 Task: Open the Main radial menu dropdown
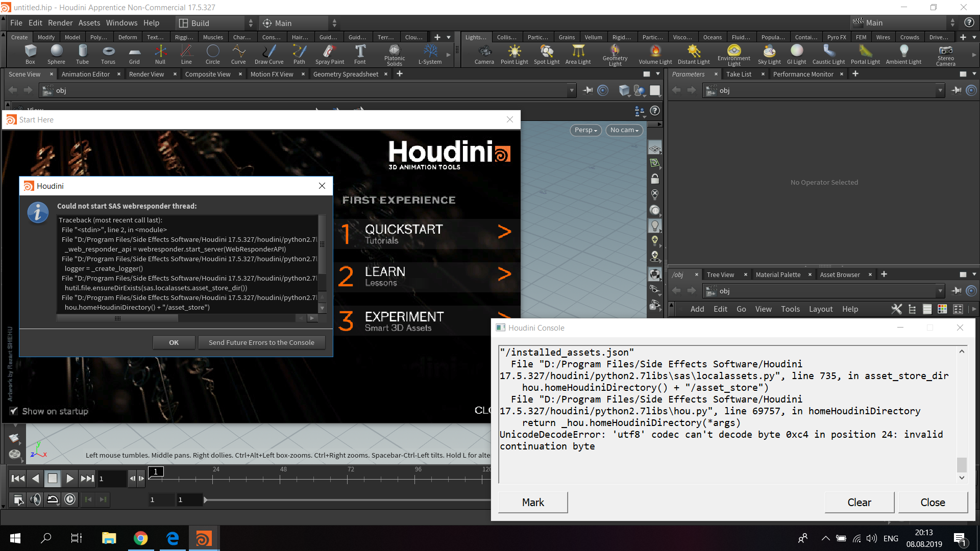(x=300, y=23)
